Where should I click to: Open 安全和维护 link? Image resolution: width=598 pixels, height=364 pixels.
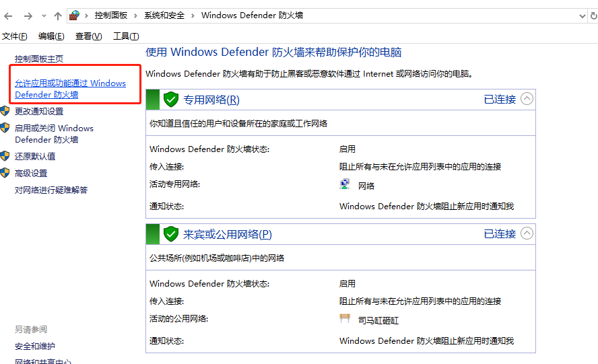(35, 346)
